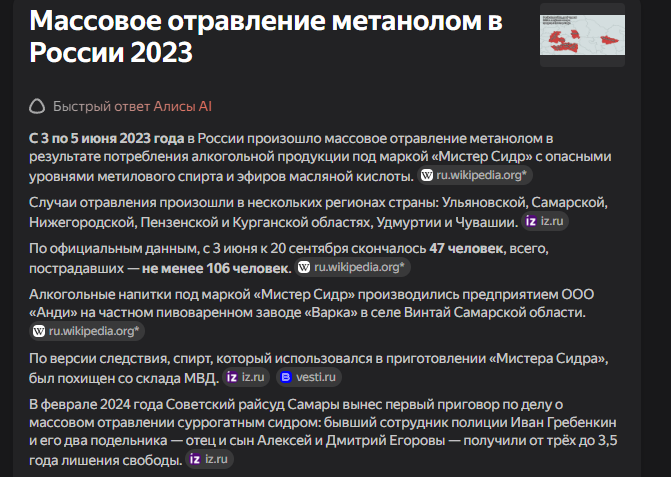This screenshot has height=477, width=671.
Task: Click the text 'По версии следствия, спирт'
Action: click(x=121, y=358)
